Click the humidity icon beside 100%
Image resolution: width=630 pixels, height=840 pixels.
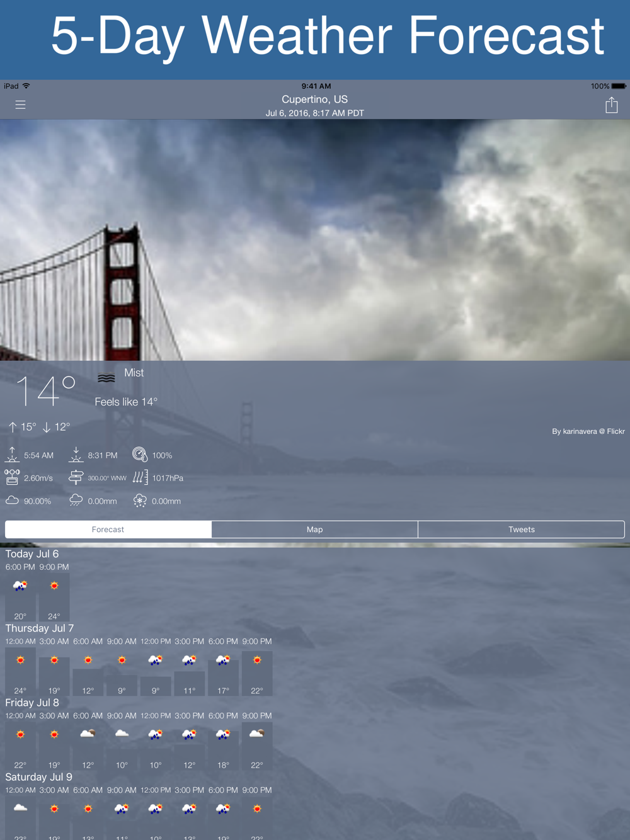click(140, 455)
